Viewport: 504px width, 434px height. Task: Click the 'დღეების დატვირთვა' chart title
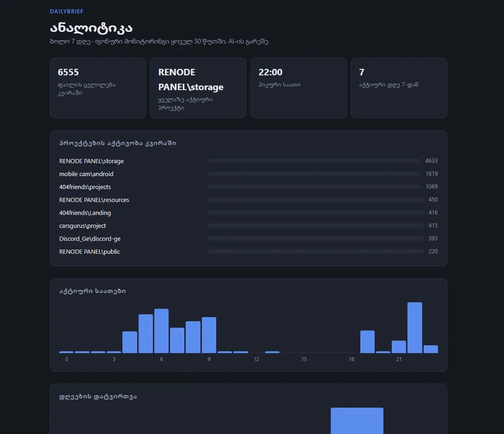coord(98,397)
